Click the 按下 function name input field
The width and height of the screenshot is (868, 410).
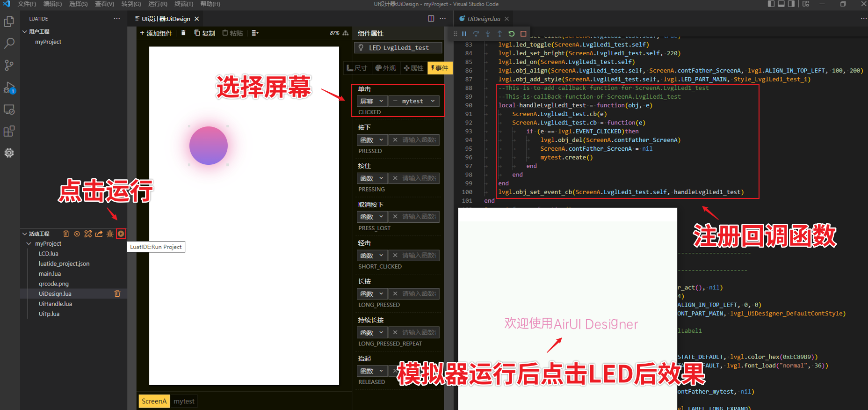[x=414, y=140]
